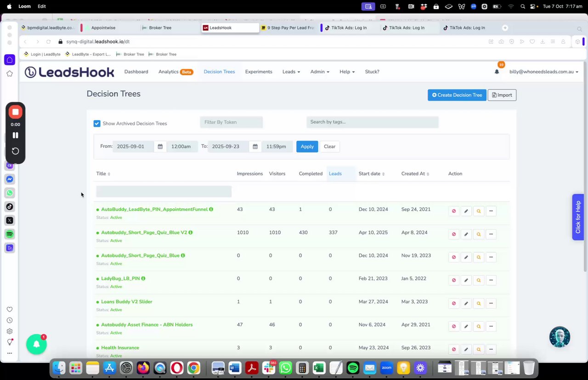Uncheck Show Archived Decision Trees

(97, 123)
